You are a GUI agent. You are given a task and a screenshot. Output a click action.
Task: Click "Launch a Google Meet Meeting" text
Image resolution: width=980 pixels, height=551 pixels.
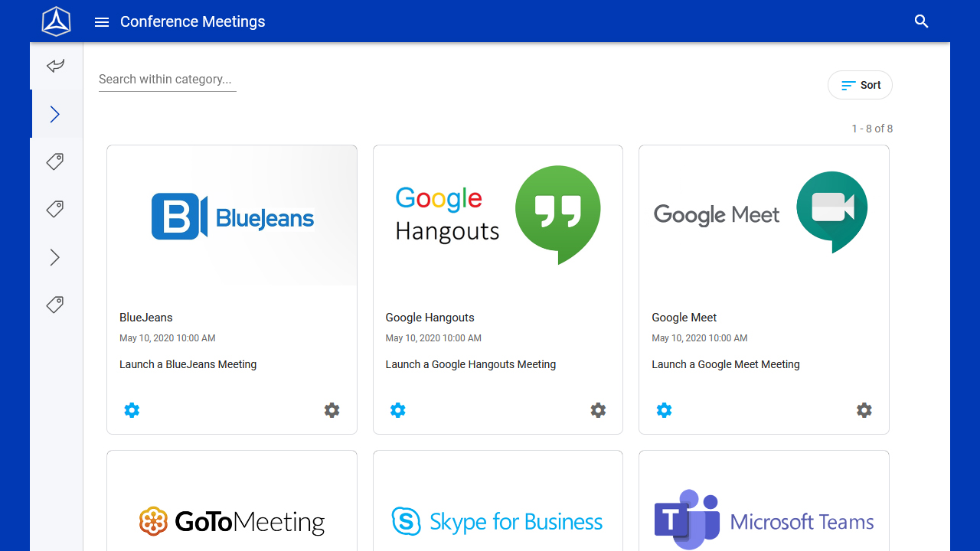pos(726,364)
